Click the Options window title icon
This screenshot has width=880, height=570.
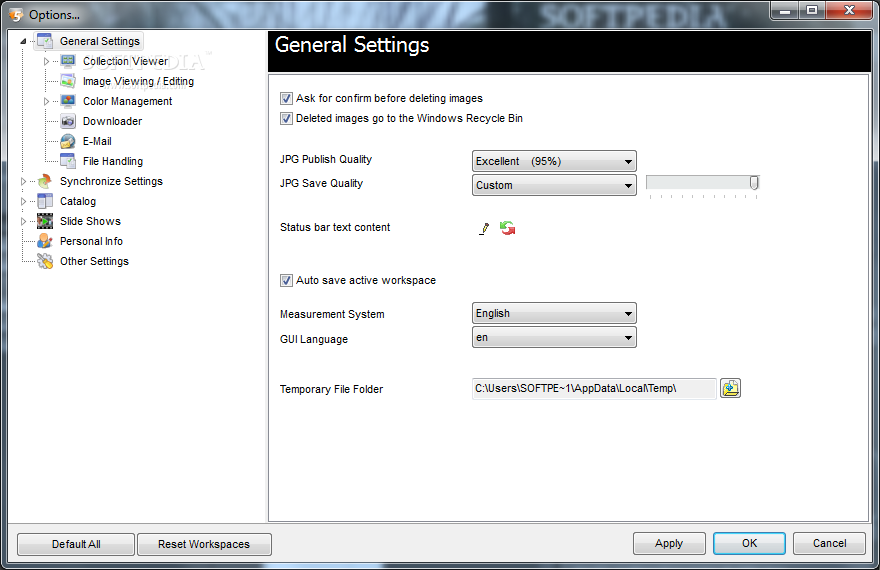coord(16,15)
